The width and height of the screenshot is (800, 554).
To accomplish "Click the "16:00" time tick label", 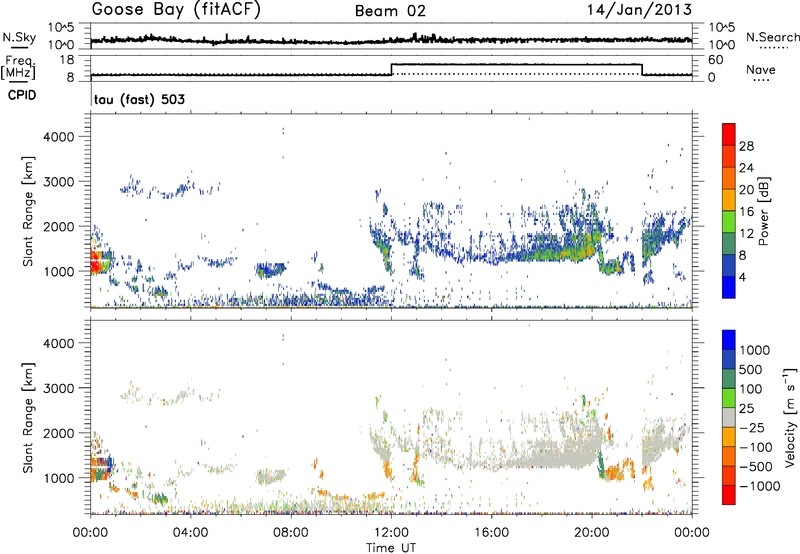I will click(x=492, y=533).
